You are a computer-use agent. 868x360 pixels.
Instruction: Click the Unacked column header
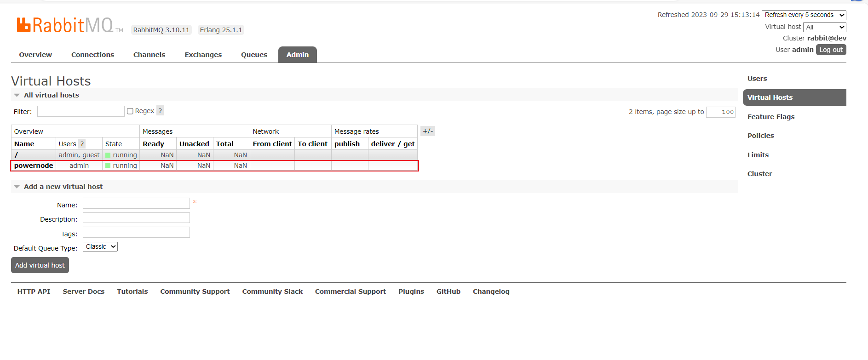194,144
